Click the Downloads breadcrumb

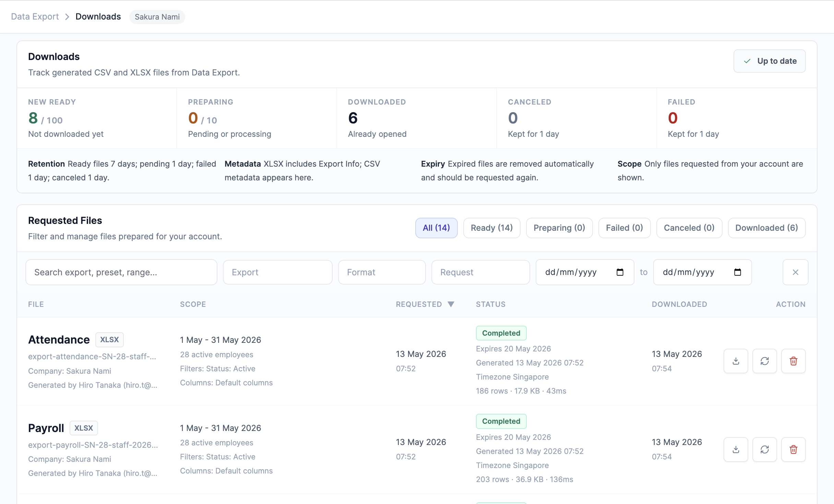click(x=98, y=17)
